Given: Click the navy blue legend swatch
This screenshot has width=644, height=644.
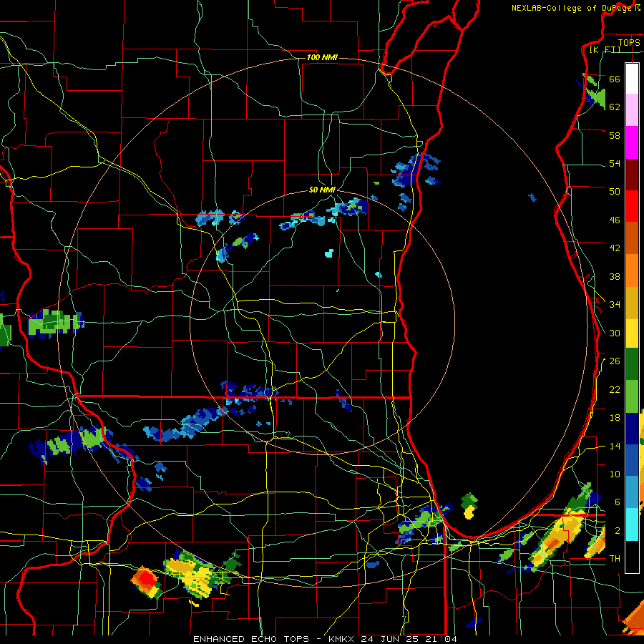Looking at the screenshot, I should pos(632,429).
